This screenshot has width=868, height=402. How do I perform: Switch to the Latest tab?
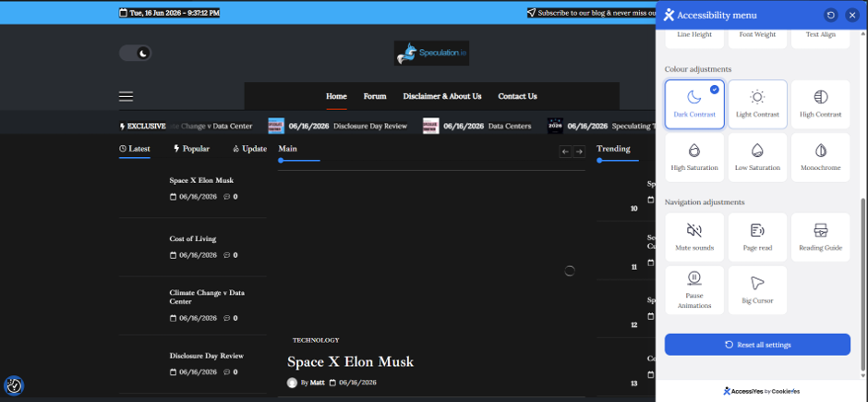[135, 149]
